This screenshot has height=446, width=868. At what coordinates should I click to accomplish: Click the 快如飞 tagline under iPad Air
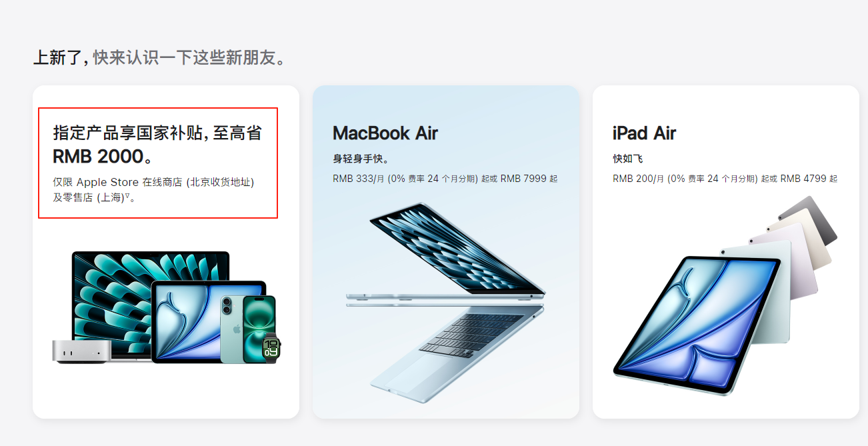coord(627,159)
